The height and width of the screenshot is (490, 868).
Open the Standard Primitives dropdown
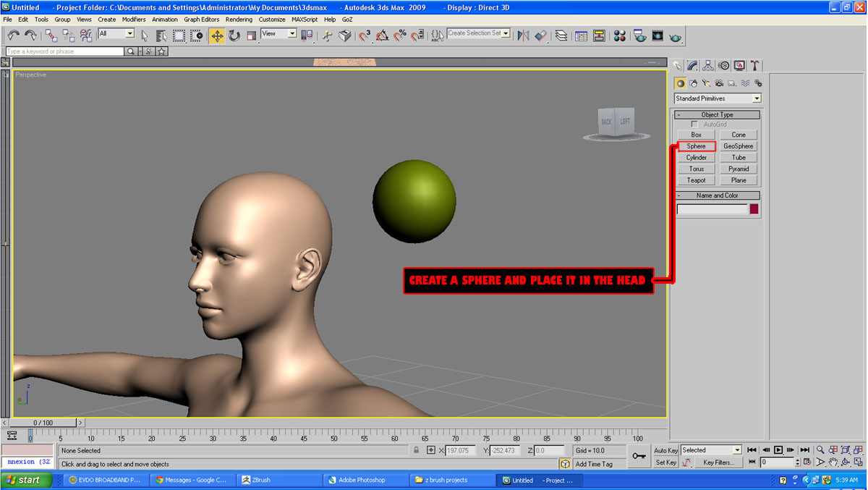pos(718,98)
